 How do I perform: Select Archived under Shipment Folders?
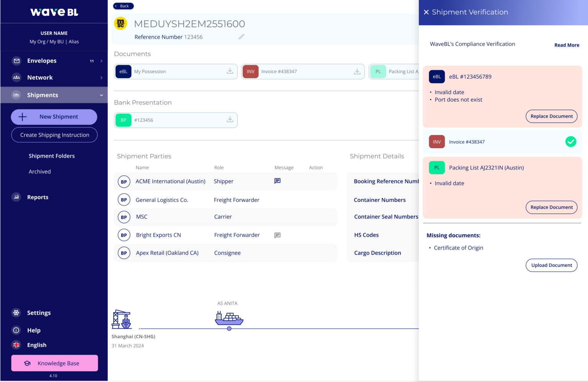[x=39, y=171]
